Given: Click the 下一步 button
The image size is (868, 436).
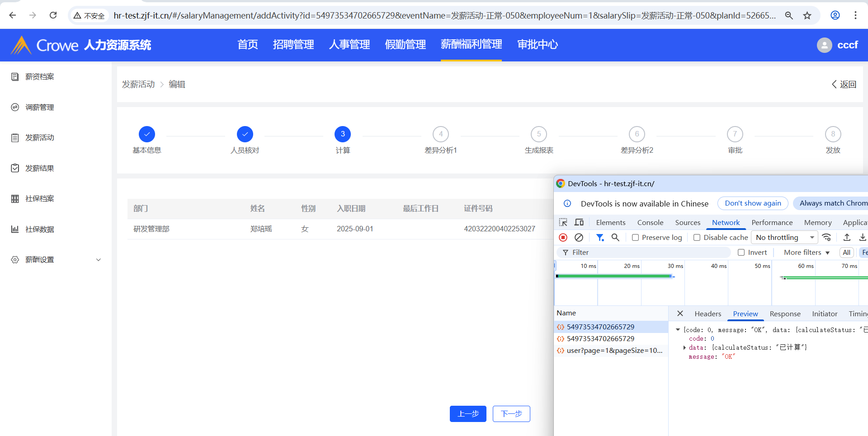Looking at the screenshot, I should (511, 414).
